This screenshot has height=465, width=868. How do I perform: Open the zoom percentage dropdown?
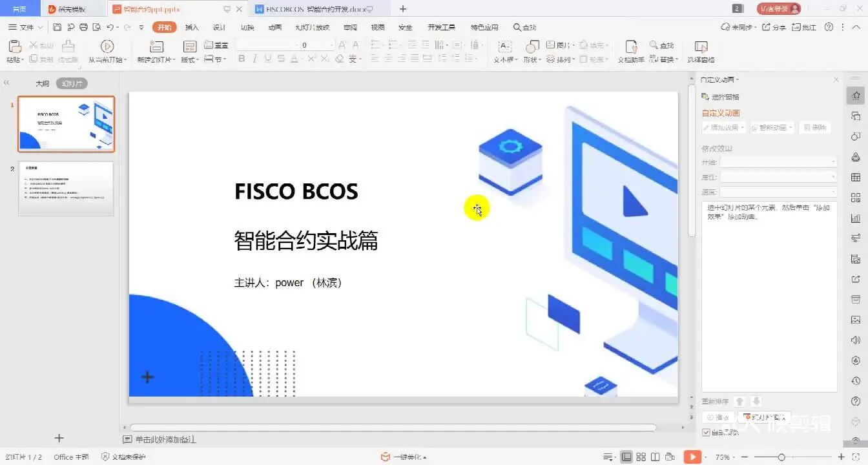(x=725, y=457)
